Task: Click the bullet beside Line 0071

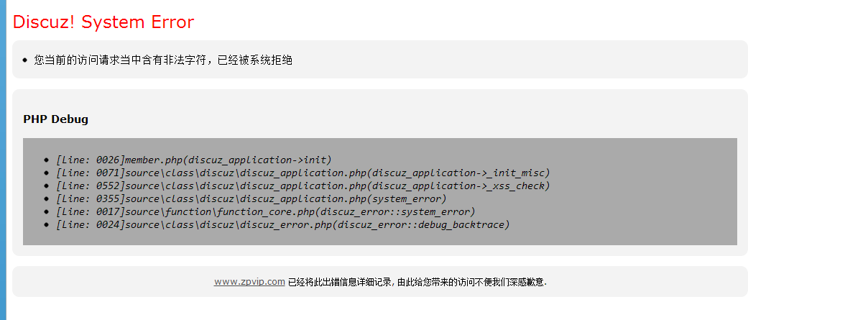Action: coord(47,173)
